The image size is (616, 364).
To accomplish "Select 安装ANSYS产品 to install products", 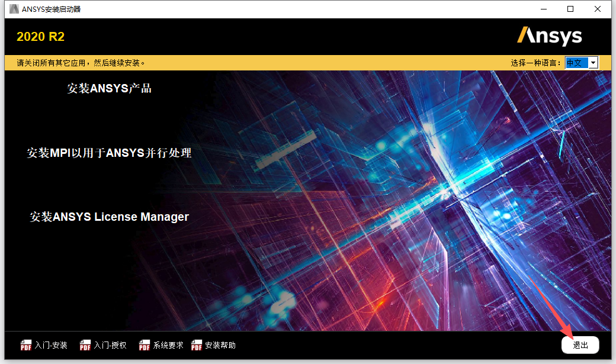I will click(x=109, y=88).
